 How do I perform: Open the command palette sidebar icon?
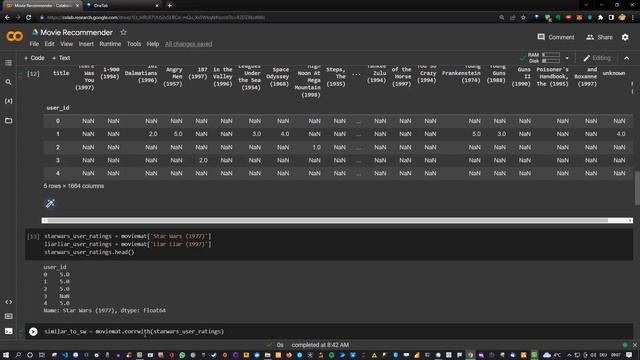tap(8, 316)
